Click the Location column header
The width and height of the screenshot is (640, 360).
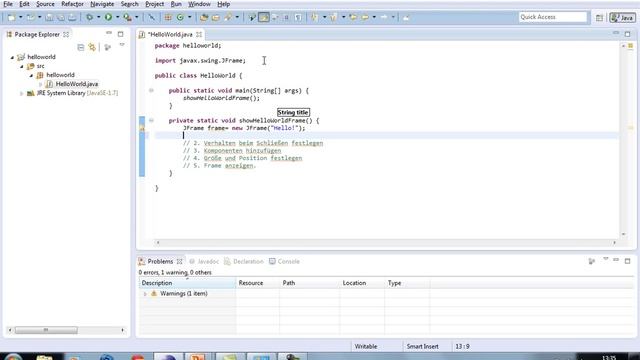[362, 283]
